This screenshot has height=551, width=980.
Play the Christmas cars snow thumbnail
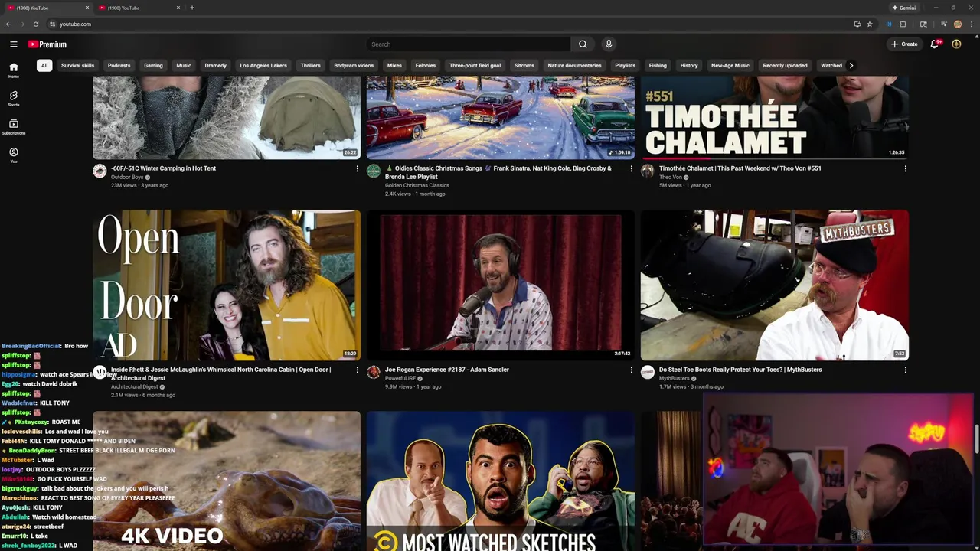[501, 117]
